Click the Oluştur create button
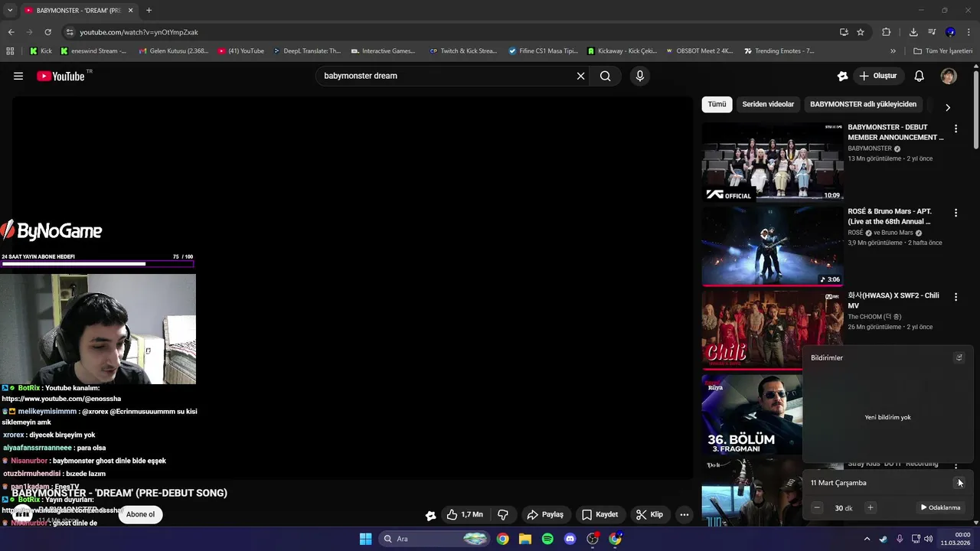Image resolution: width=980 pixels, height=551 pixels. (x=877, y=76)
